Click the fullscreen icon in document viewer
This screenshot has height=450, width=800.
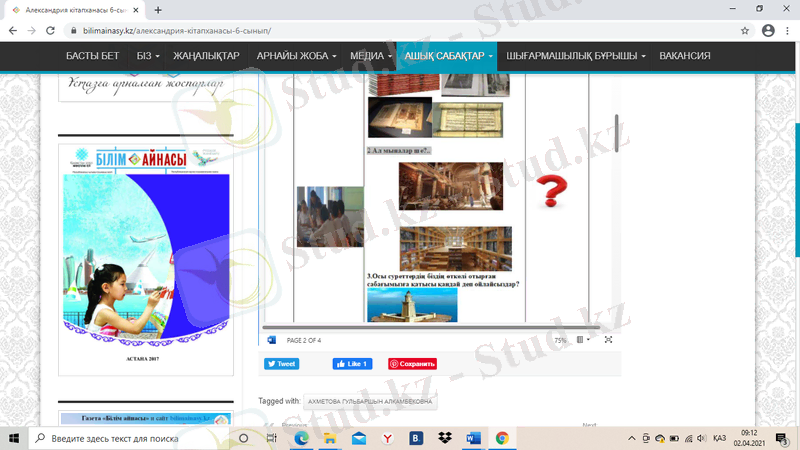coord(608,340)
